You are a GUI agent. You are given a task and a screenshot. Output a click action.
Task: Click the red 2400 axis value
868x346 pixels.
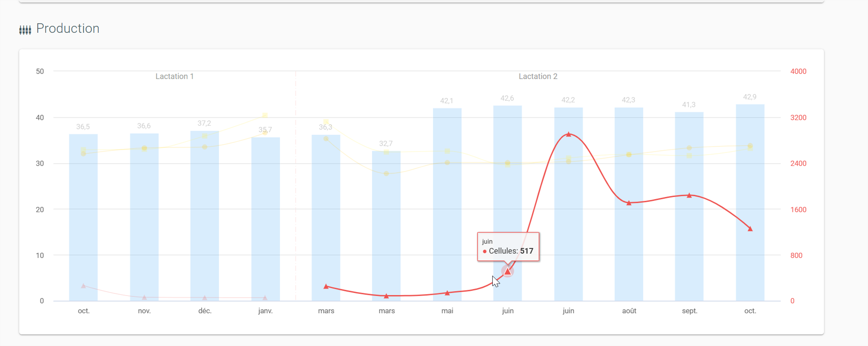point(798,164)
